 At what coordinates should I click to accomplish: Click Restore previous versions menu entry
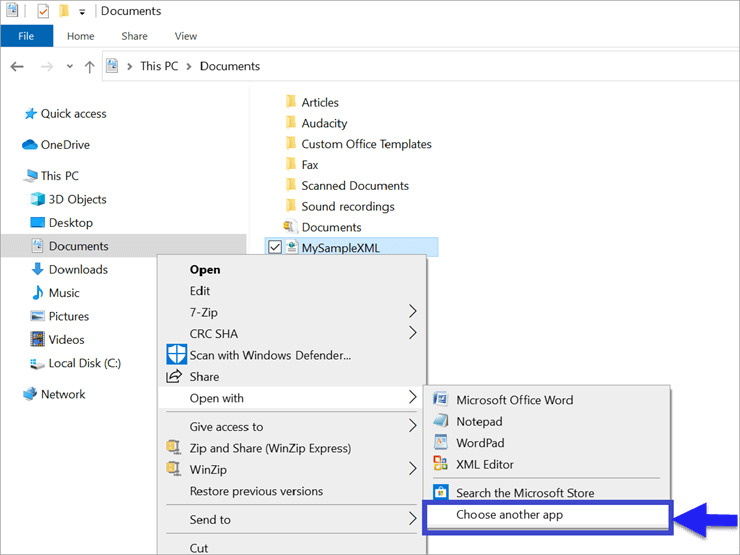point(256,491)
